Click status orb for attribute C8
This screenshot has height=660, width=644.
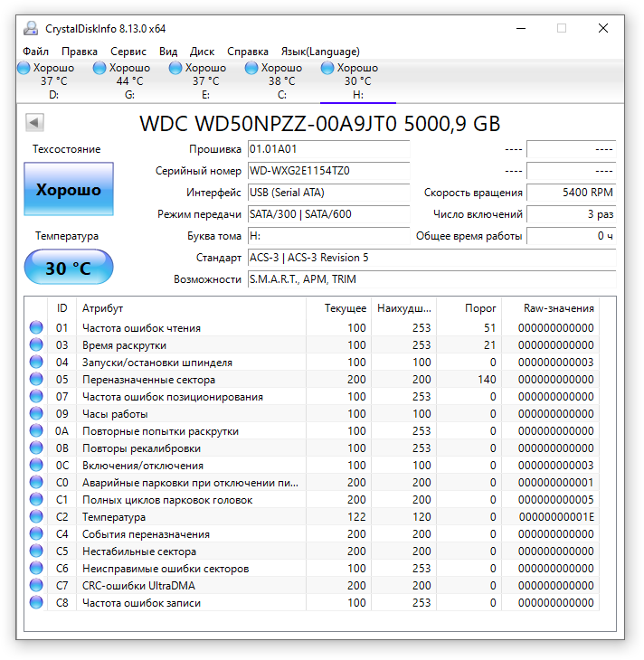pyautogui.click(x=36, y=602)
